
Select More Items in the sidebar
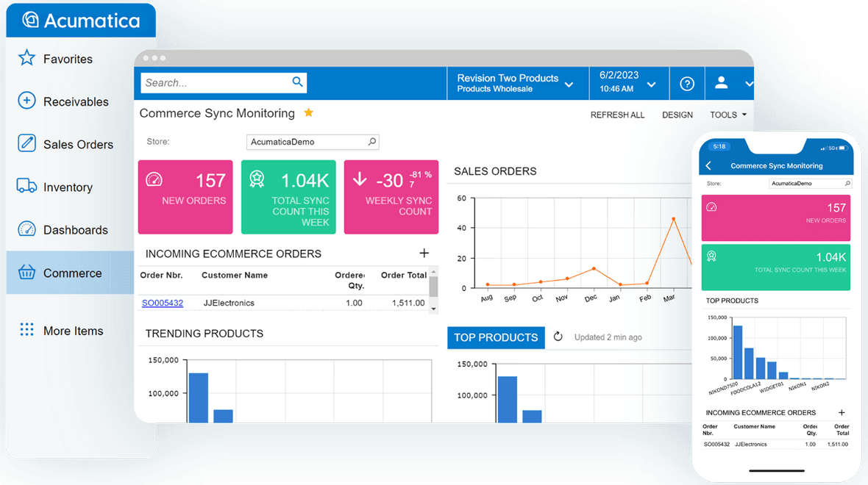coord(73,330)
